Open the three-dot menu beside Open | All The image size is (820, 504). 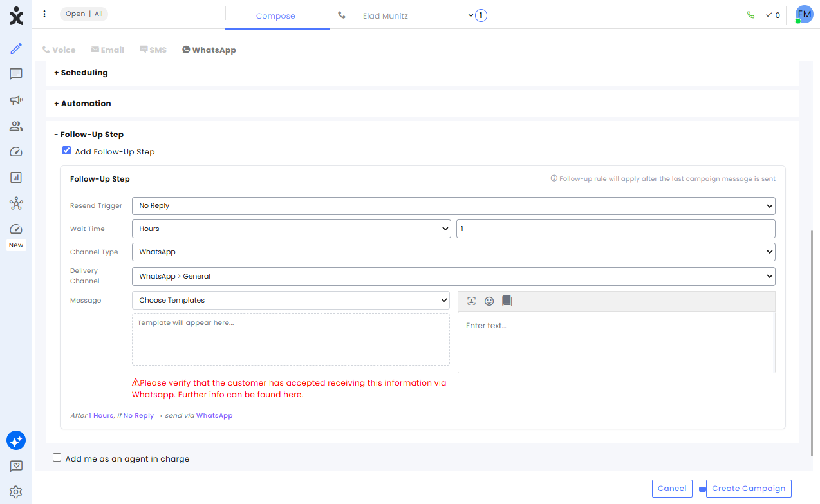44,14
